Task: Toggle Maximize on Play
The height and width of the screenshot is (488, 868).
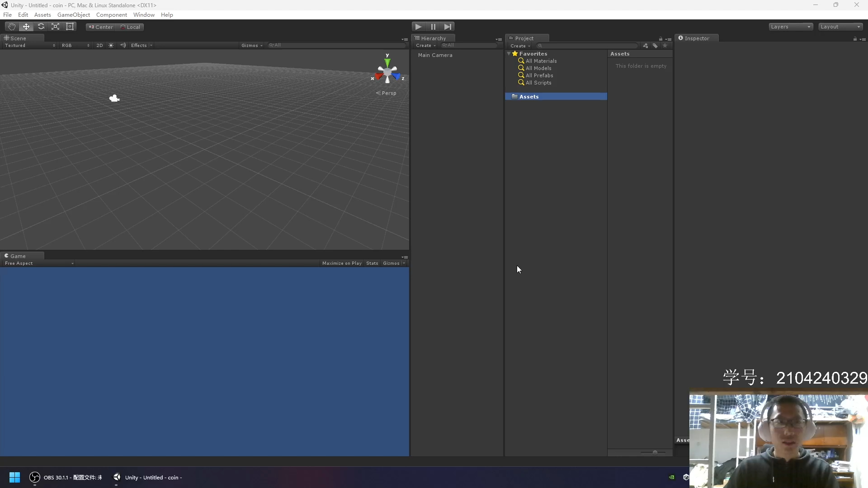Action: tap(342, 263)
